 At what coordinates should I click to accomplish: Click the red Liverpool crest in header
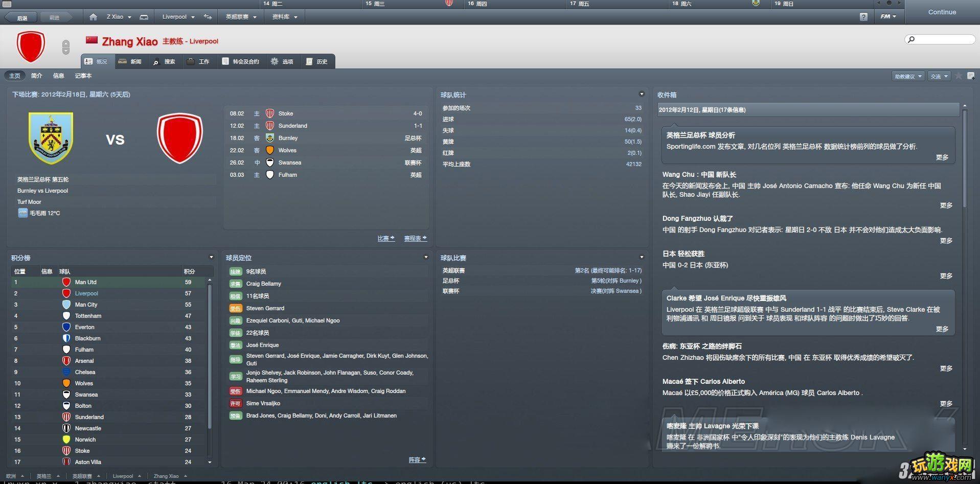31,46
